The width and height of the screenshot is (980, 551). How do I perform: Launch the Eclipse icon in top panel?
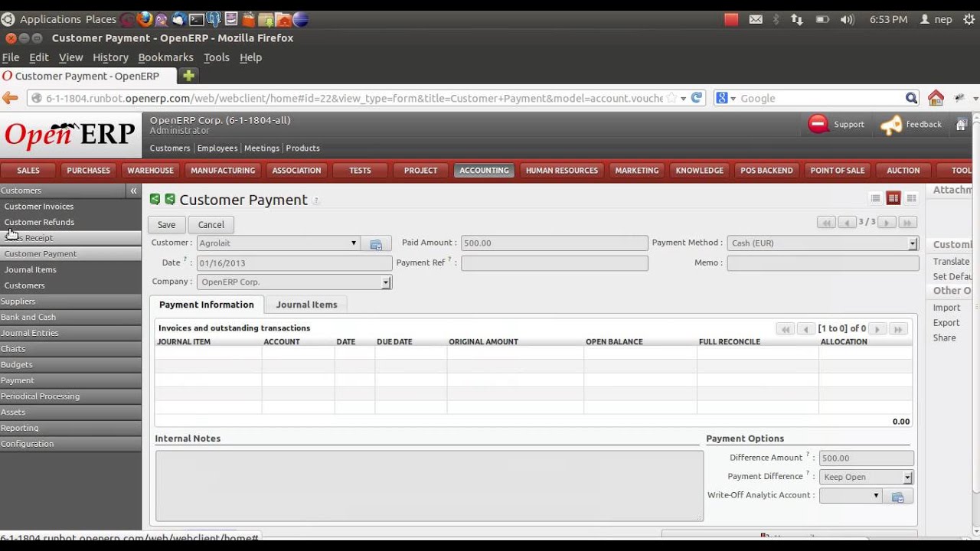tap(300, 19)
